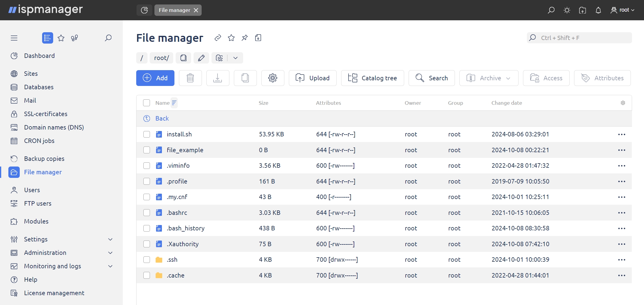Check the .profile checkbox
The image size is (644, 305).
147,181
